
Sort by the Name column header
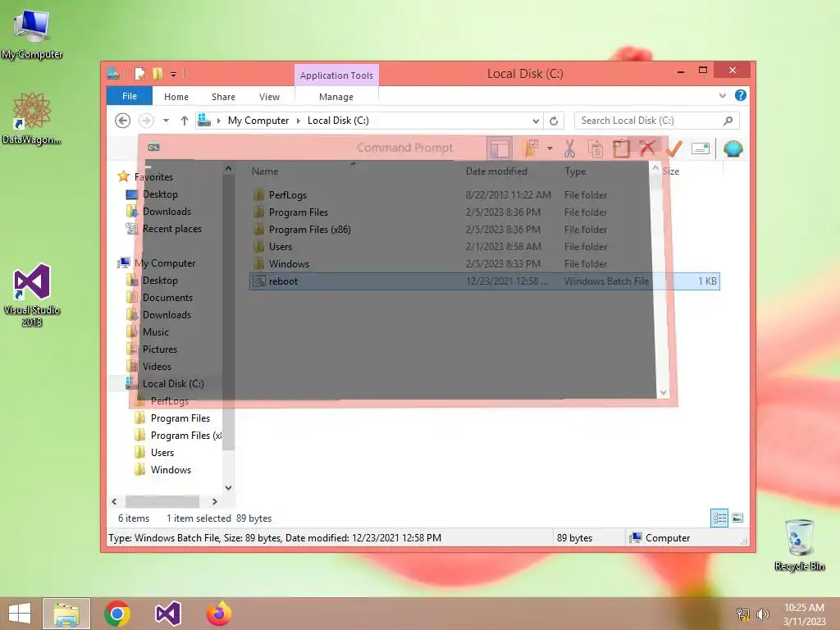pos(265,171)
